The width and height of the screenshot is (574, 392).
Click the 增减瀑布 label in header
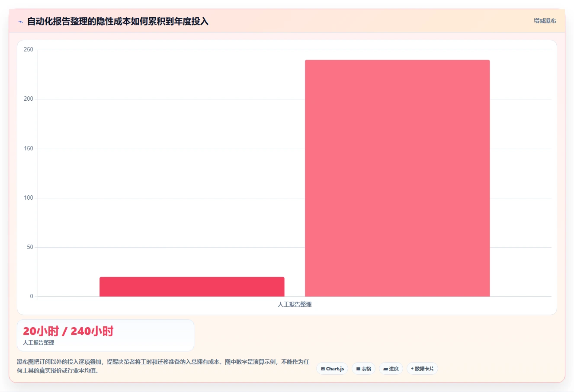point(545,21)
